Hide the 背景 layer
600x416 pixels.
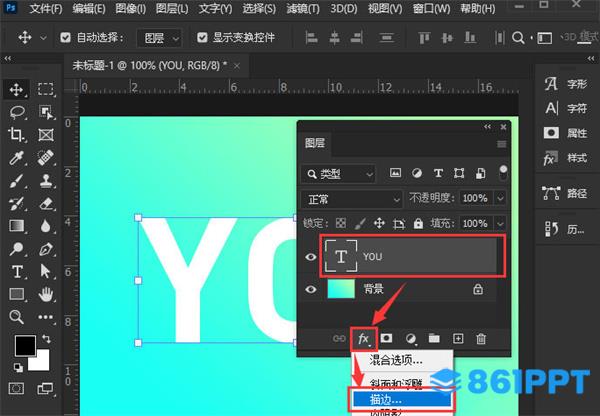tap(311, 289)
